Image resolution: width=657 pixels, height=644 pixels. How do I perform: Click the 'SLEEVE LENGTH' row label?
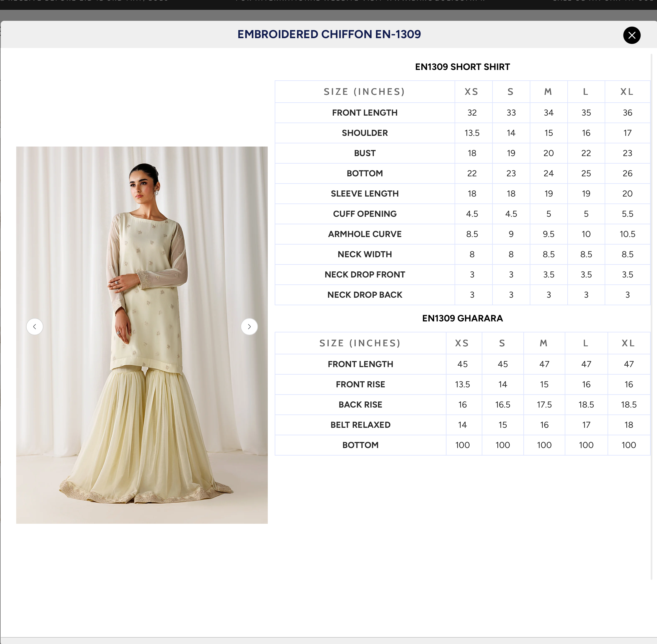pos(365,193)
